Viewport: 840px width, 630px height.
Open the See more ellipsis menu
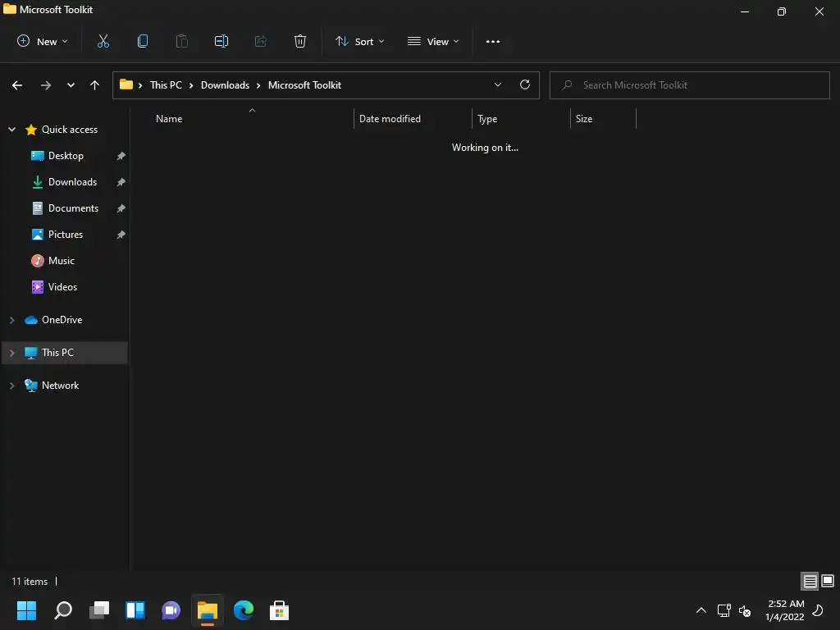[x=493, y=41]
